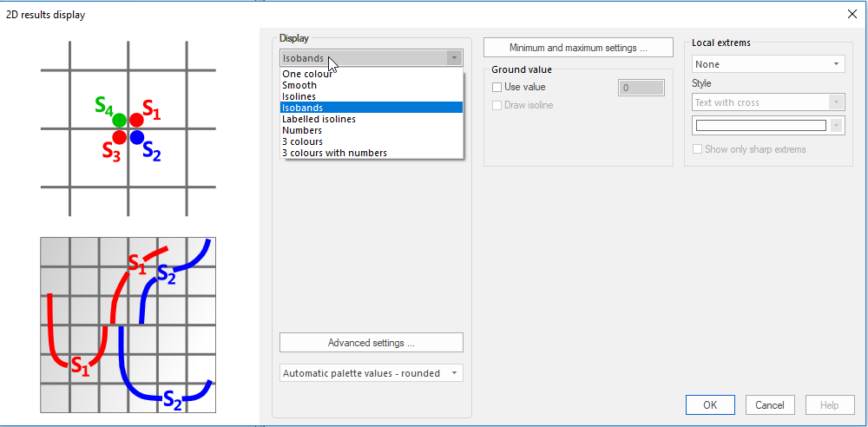Open 'Minimum and maximum settings ...'
This screenshot has width=868, height=427.
[x=578, y=48]
